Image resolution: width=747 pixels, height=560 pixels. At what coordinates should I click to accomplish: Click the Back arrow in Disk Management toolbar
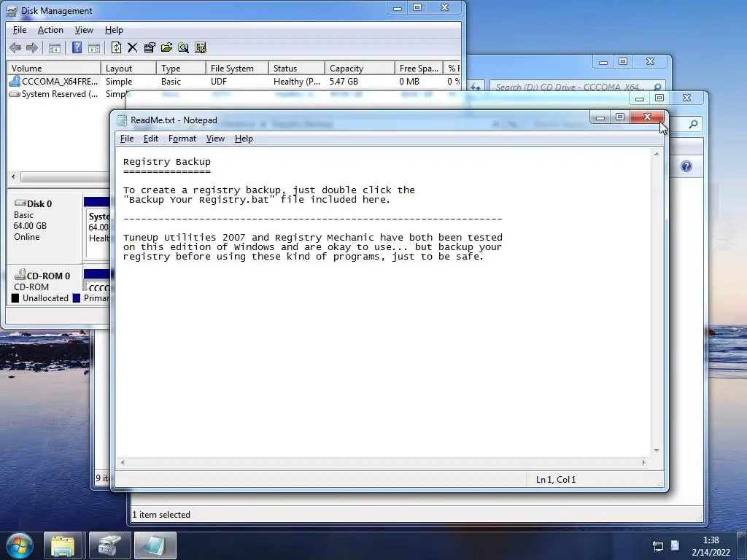15,47
